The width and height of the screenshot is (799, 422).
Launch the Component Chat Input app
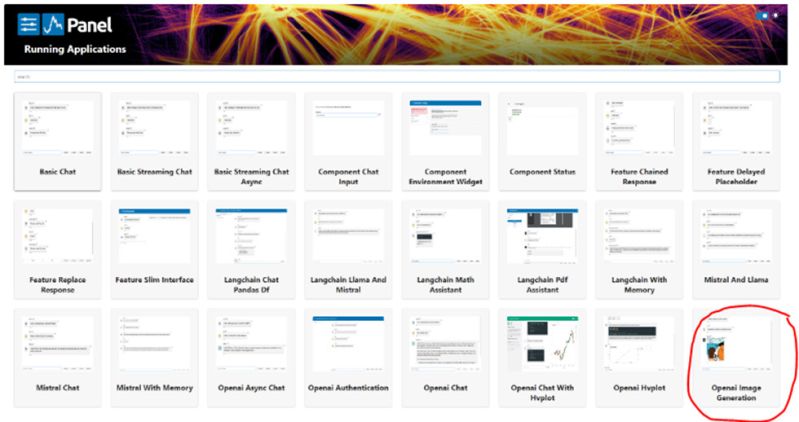pos(349,142)
